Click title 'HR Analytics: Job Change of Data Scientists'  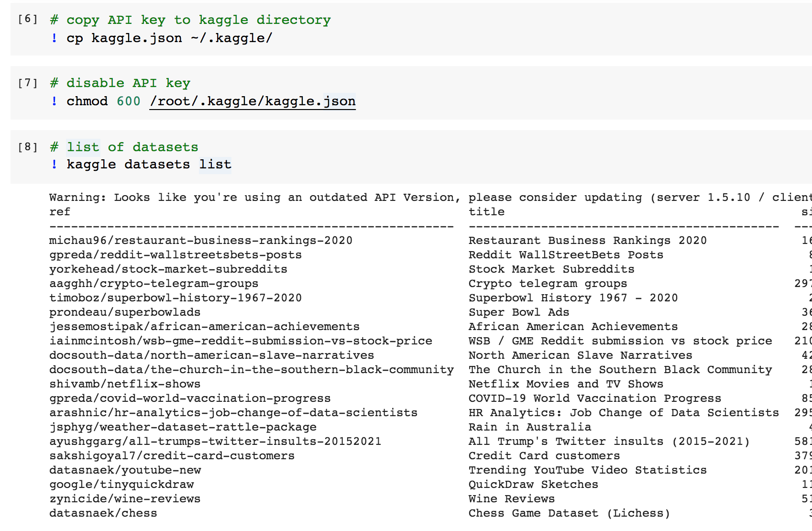pos(624,412)
